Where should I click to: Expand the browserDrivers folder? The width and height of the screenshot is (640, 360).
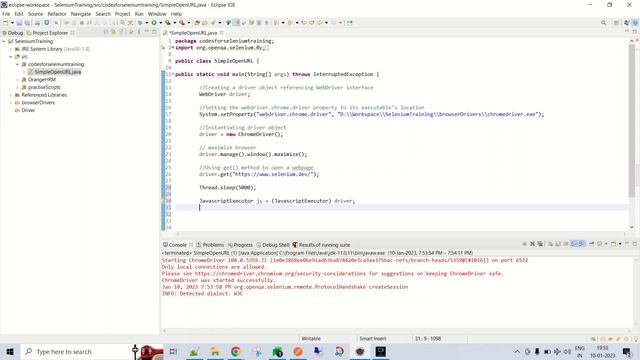click(11, 102)
